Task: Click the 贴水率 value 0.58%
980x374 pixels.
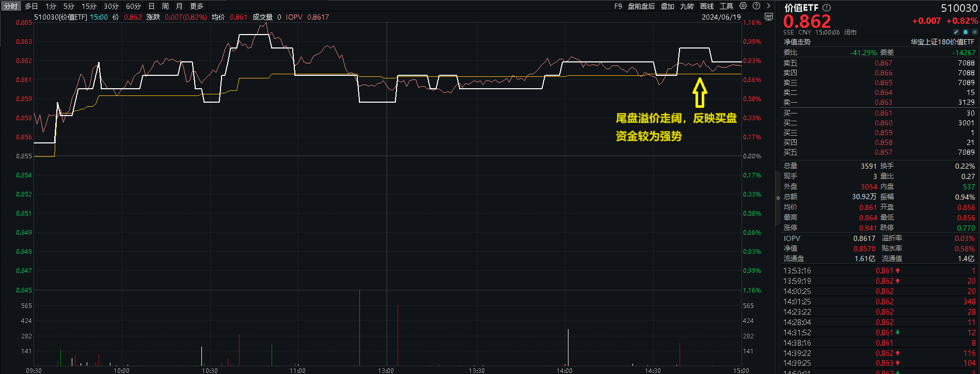Action: point(965,249)
